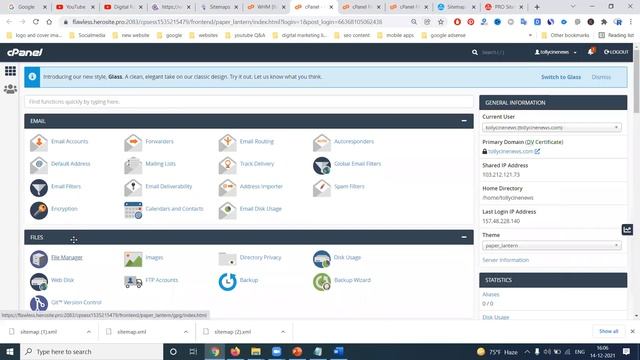Screen dimensions: 640x360
Task: Switch to the WHM browser tab
Action: pyautogui.click(x=266, y=7)
